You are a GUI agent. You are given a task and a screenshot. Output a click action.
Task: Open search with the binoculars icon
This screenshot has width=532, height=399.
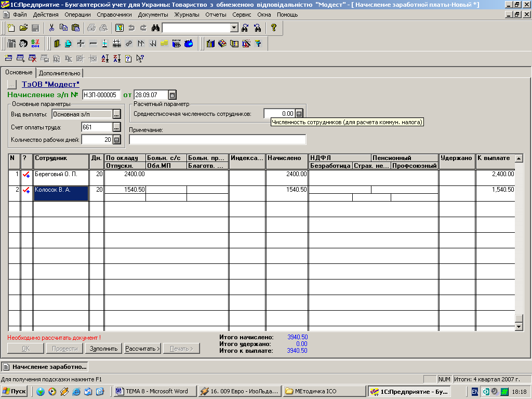click(x=155, y=28)
